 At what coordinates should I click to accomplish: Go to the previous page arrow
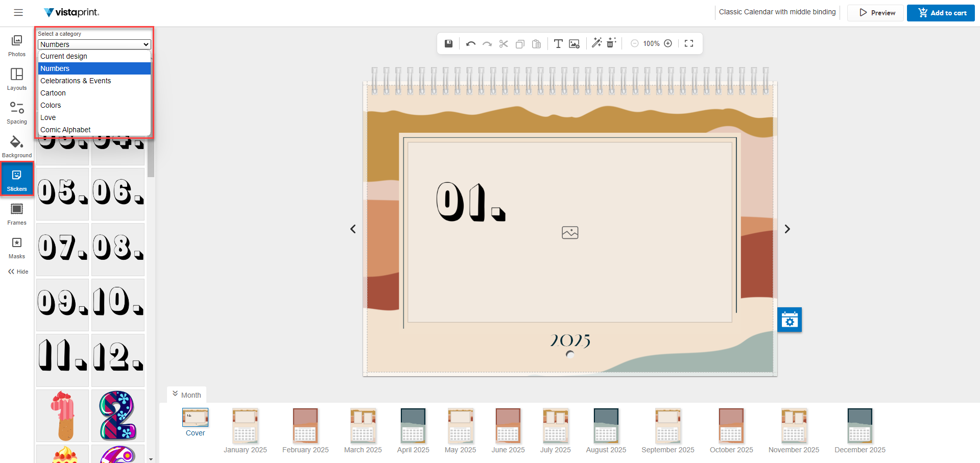click(353, 229)
